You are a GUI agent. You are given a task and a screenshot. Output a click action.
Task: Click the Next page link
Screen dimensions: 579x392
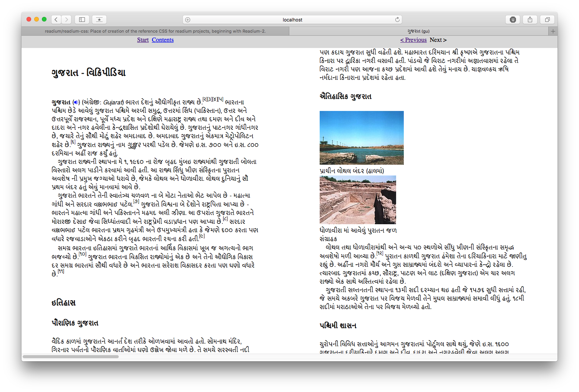[x=438, y=40]
